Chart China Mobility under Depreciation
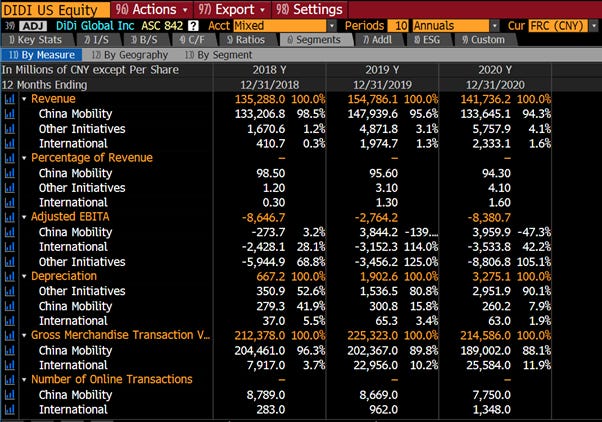Screen dimensions: 602x422 (x=10, y=306)
